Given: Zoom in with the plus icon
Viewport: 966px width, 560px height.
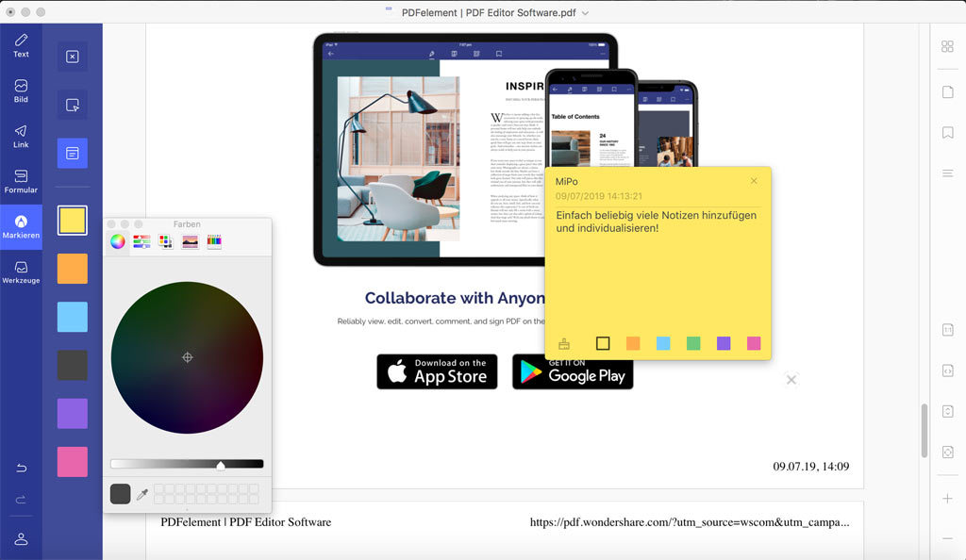Looking at the screenshot, I should 947,499.
